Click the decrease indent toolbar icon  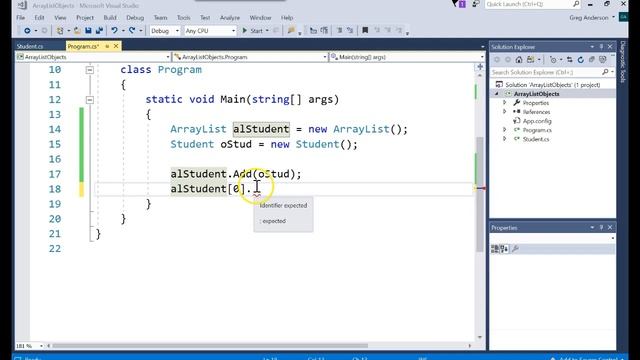coord(313,31)
